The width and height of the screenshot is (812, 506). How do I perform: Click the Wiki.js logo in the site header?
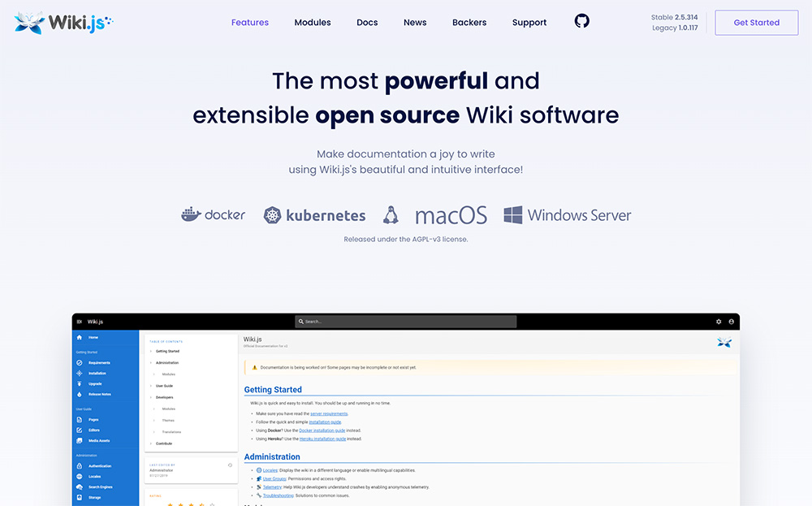point(63,23)
